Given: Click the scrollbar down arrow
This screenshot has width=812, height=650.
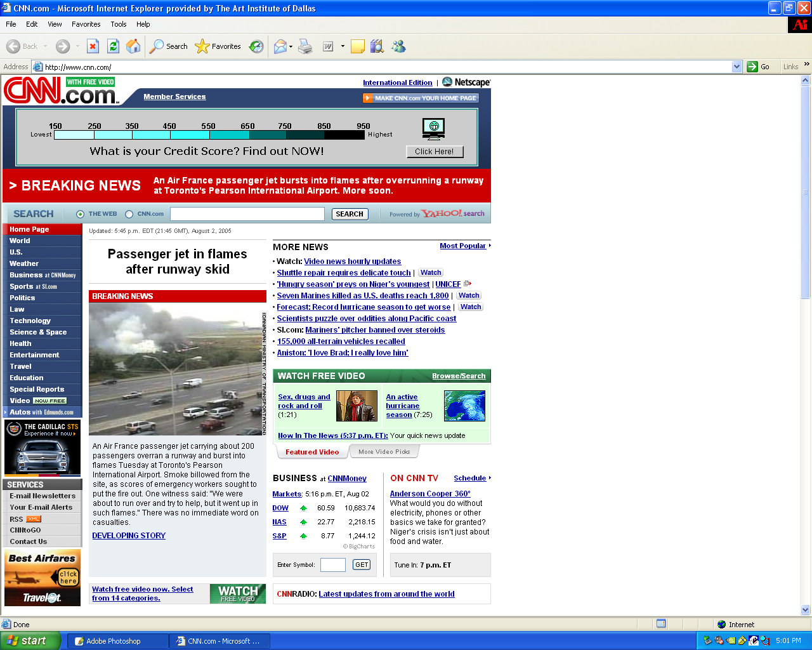Looking at the screenshot, I should pyautogui.click(x=806, y=610).
